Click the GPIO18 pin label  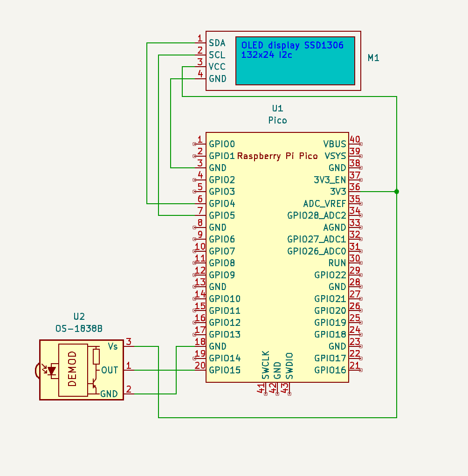click(x=330, y=334)
